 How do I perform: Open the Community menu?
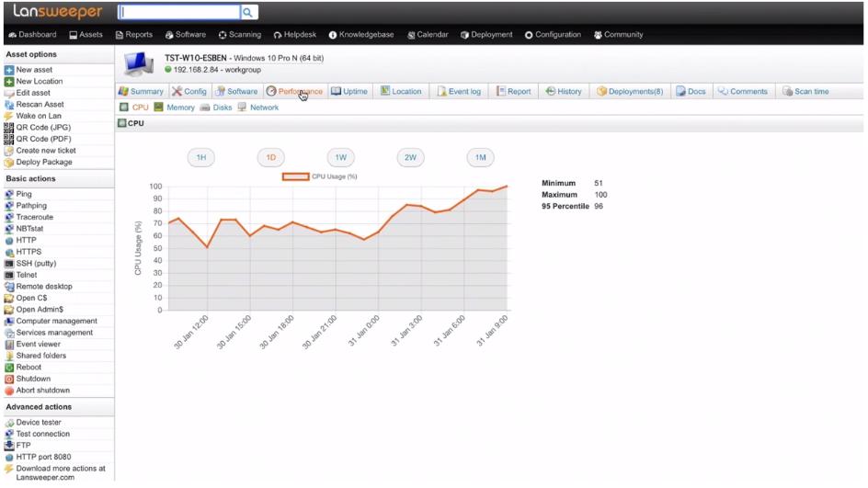pyautogui.click(x=618, y=34)
